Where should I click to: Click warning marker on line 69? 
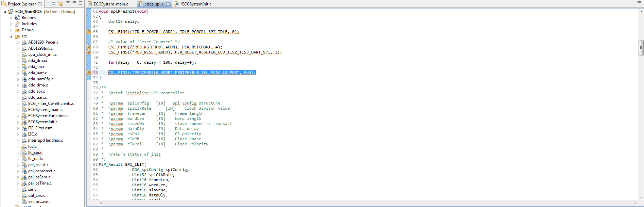pyautogui.click(x=89, y=52)
